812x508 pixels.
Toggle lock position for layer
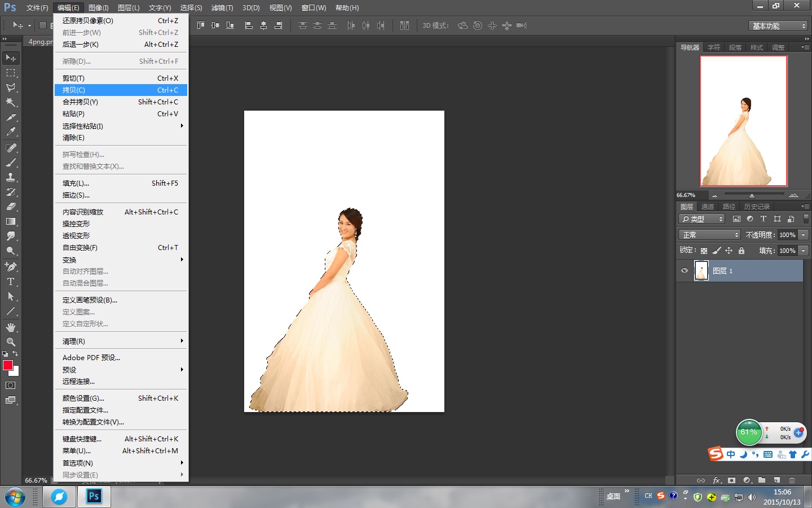click(729, 251)
